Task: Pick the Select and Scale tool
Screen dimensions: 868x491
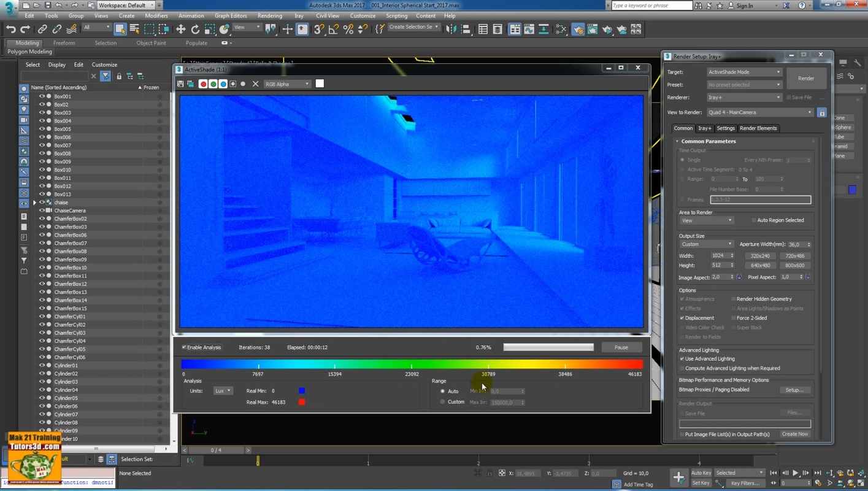Action: (210, 29)
